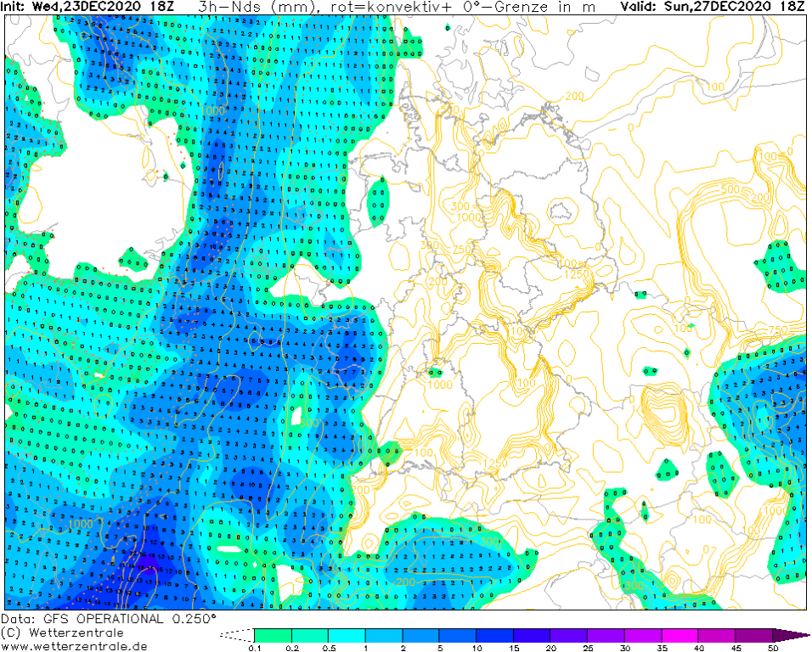
Task: Pick the cyan 0.5–1 mm legend swatch
Action: tap(347, 634)
